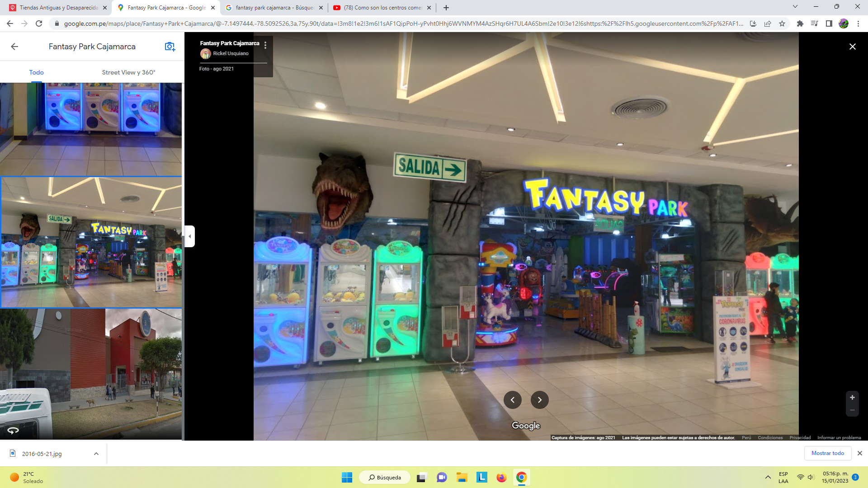Image resolution: width=868 pixels, height=488 pixels.
Task: Bookmark this page with the star icon
Action: (782, 23)
